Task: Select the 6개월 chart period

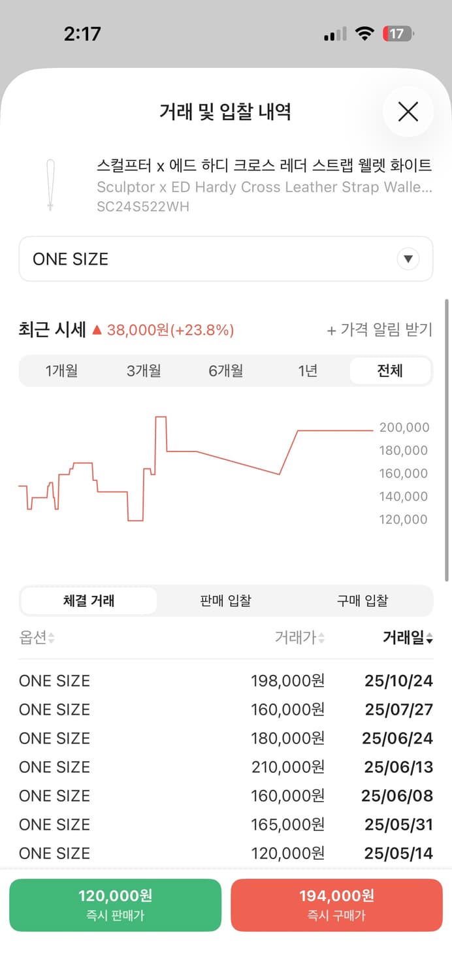Action: click(x=225, y=370)
